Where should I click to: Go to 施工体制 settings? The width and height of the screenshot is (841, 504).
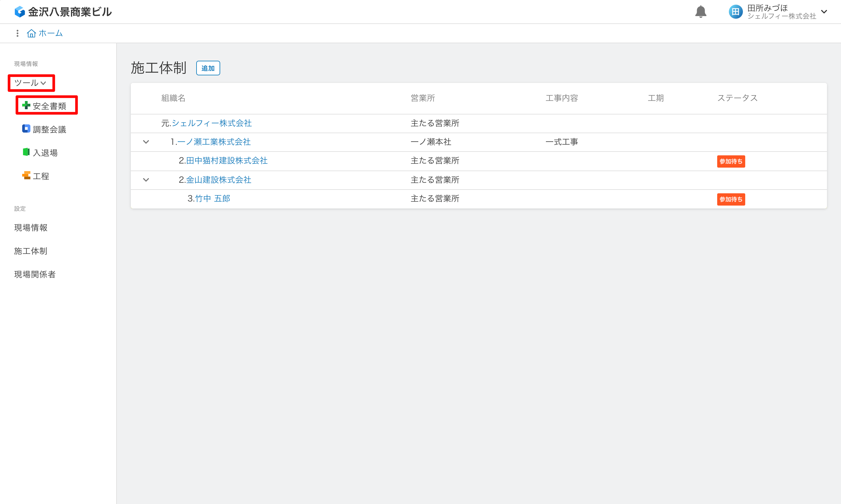click(31, 251)
